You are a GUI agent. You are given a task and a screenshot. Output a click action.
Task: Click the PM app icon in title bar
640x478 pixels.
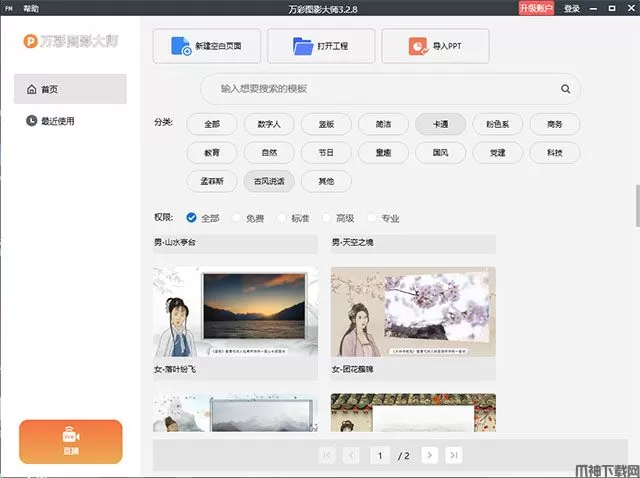tap(9, 8)
